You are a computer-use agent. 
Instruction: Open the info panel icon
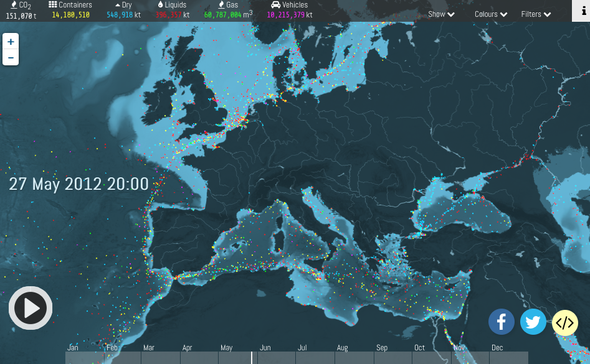(581, 11)
